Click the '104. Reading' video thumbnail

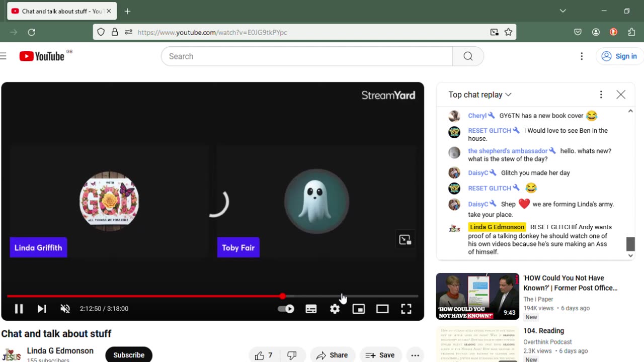click(x=477, y=344)
